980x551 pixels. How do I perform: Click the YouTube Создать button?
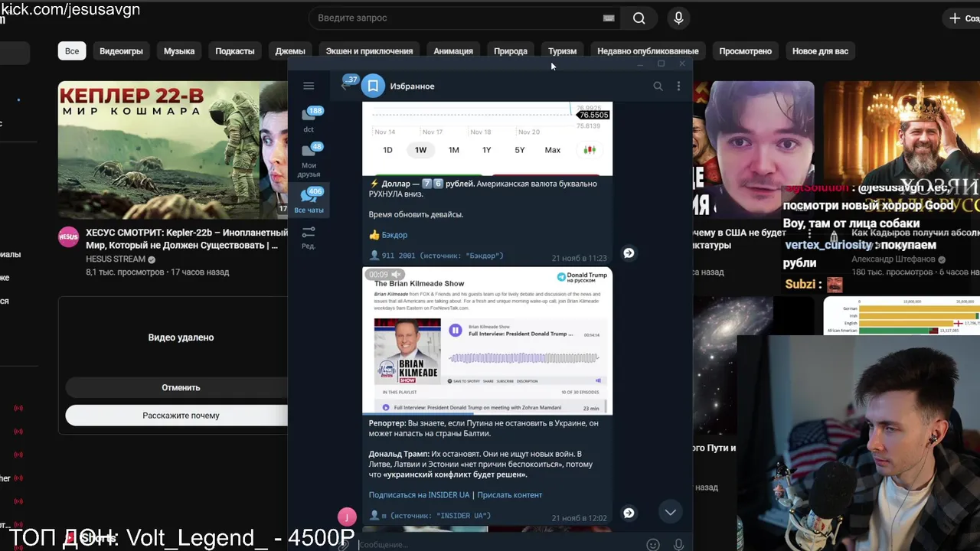(964, 18)
